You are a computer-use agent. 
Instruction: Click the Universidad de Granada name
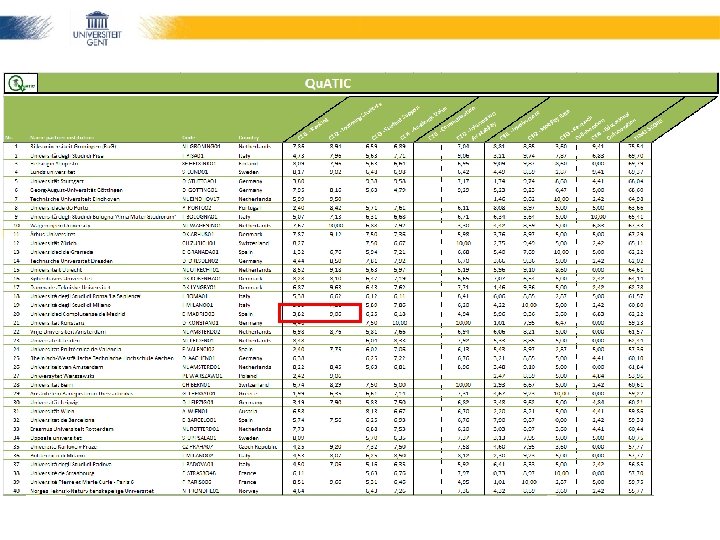pos(62,252)
